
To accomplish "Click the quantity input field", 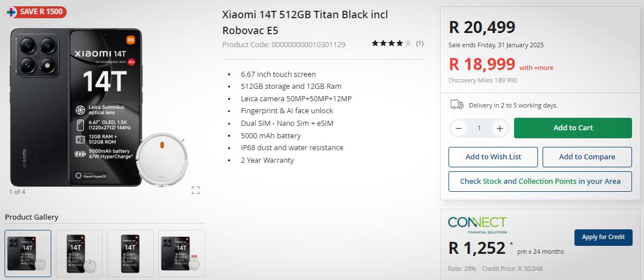I will click(479, 128).
